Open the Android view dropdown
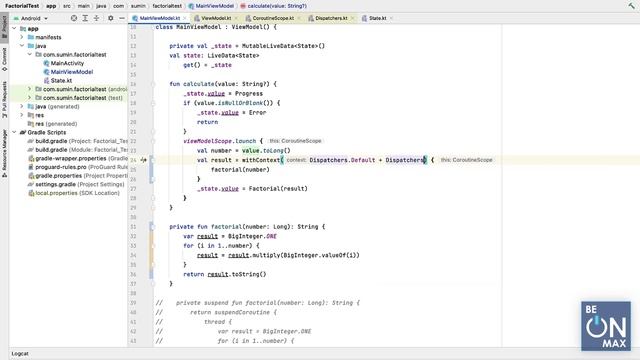The image size is (640, 360). click(x=31, y=18)
